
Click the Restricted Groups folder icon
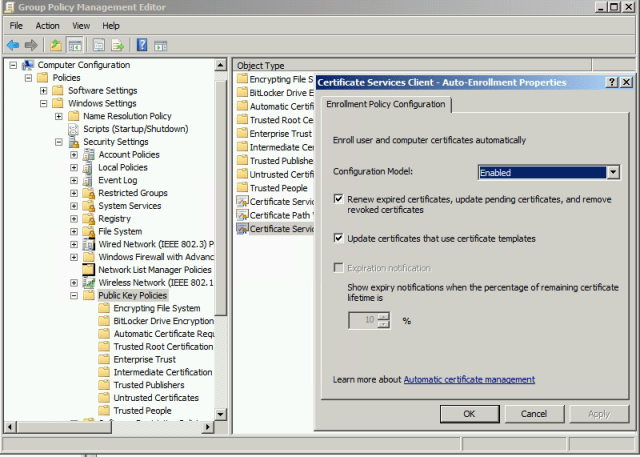click(89, 193)
